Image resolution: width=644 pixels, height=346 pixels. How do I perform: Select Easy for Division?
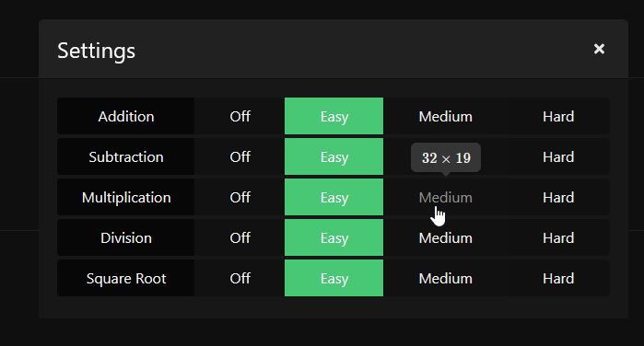pos(334,237)
